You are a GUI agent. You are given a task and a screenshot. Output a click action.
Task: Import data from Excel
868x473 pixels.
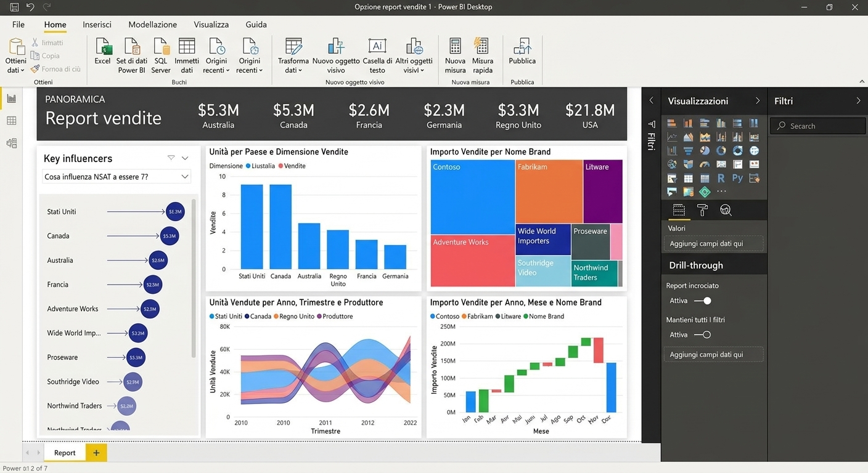[x=102, y=51]
